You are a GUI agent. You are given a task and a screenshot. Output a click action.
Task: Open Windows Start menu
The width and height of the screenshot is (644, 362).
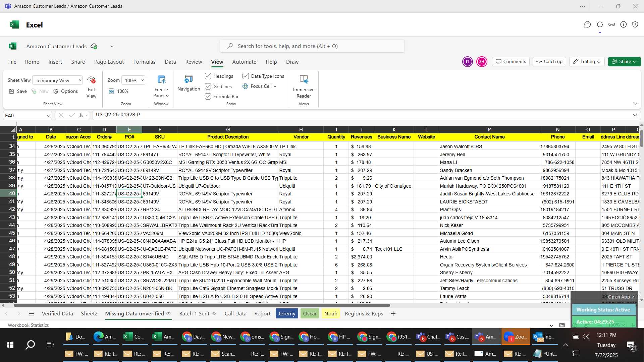tap(10, 345)
